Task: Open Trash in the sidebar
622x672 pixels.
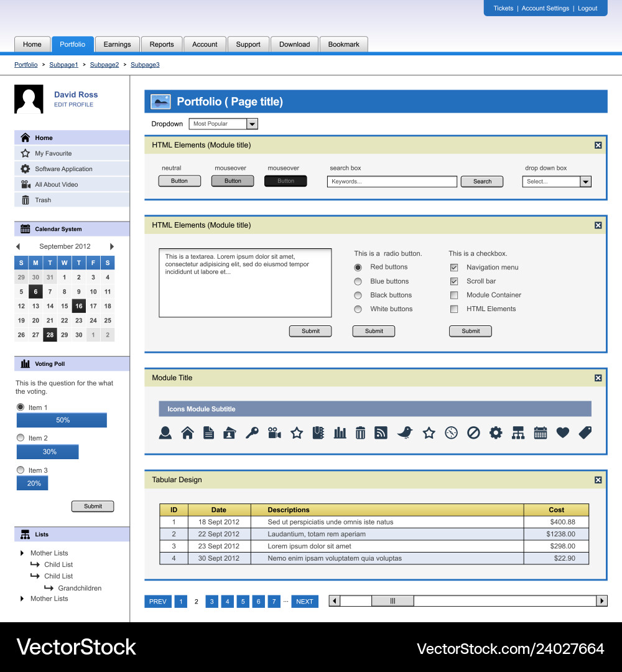Action: point(72,200)
